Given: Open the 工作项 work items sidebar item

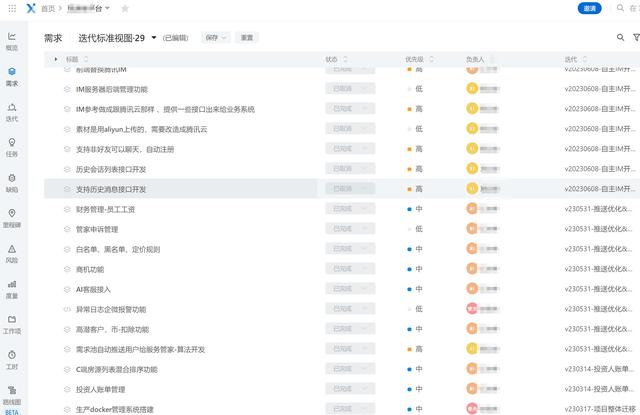Looking at the screenshot, I should pos(12,325).
